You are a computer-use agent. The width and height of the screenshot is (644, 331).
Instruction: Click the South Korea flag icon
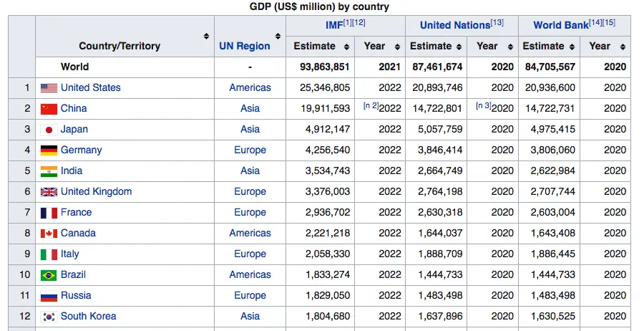49,317
